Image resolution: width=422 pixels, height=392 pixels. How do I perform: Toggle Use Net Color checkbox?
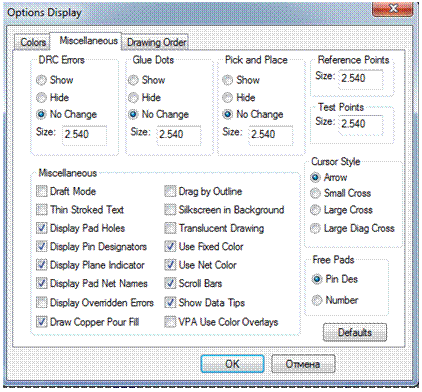point(170,265)
